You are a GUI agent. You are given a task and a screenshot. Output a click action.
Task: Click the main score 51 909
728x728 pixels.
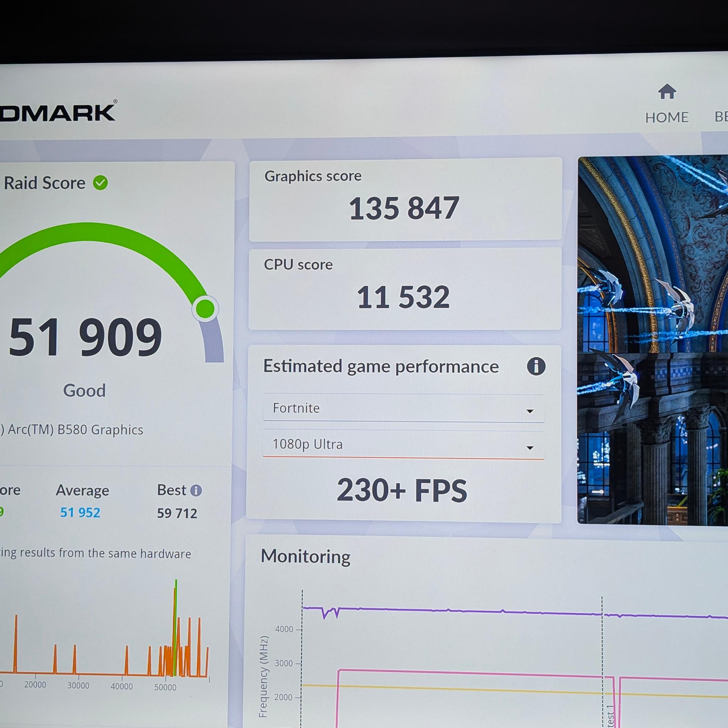coord(86,337)
